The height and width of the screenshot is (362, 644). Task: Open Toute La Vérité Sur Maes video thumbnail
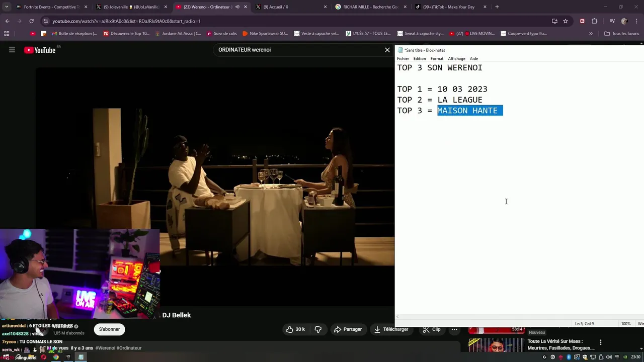pyautogui.click(x=496, y=344)
